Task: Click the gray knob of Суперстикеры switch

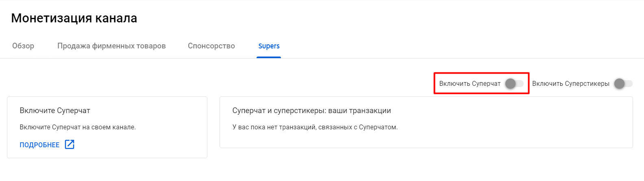Action: tap(619, 83)
